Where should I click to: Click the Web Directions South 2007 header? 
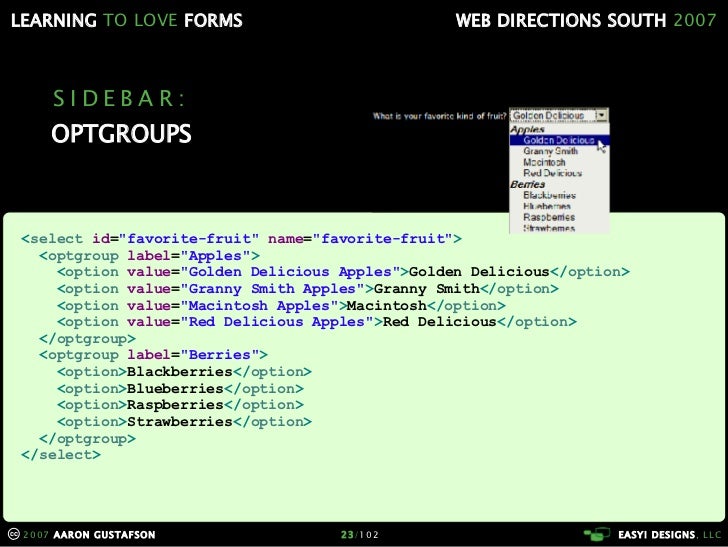point(586,20)
